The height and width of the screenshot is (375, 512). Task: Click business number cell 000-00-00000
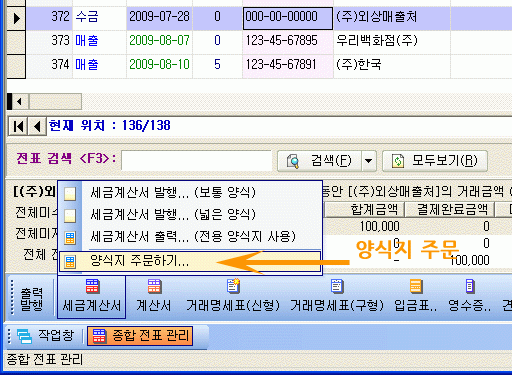tap(288, 18)
